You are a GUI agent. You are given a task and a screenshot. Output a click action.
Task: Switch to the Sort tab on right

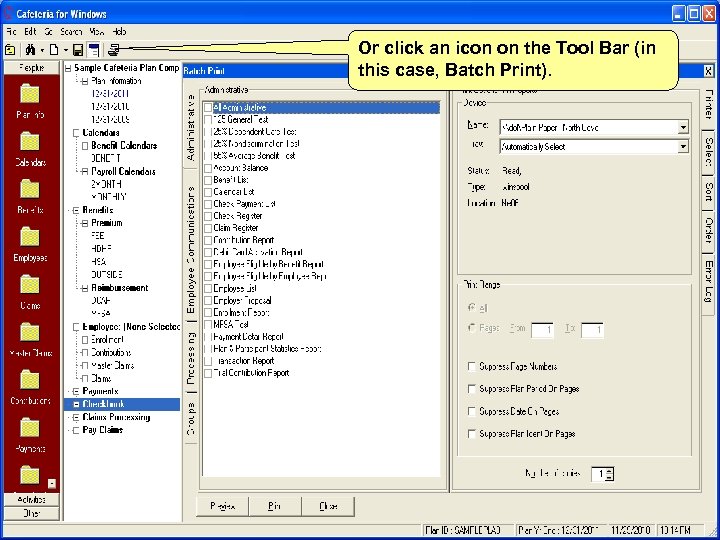tap(709, 192)
